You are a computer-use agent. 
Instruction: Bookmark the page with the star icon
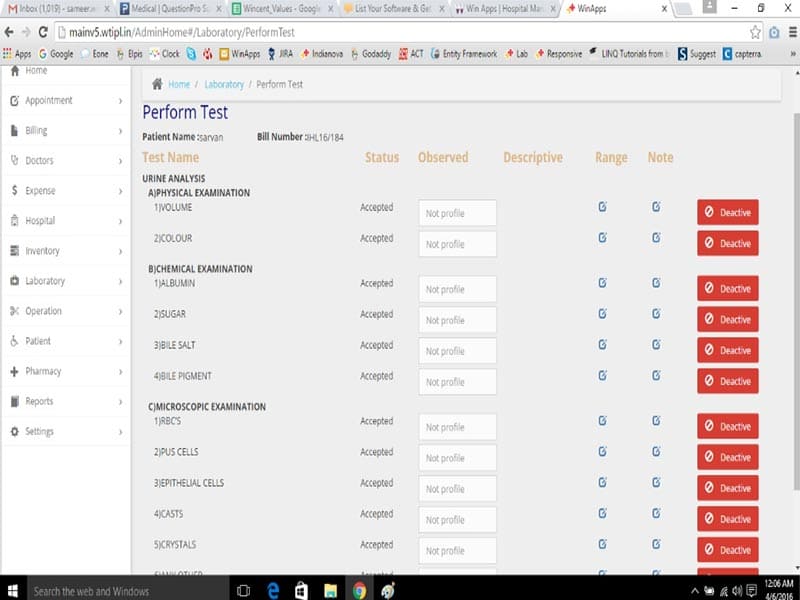pos(755,32)
